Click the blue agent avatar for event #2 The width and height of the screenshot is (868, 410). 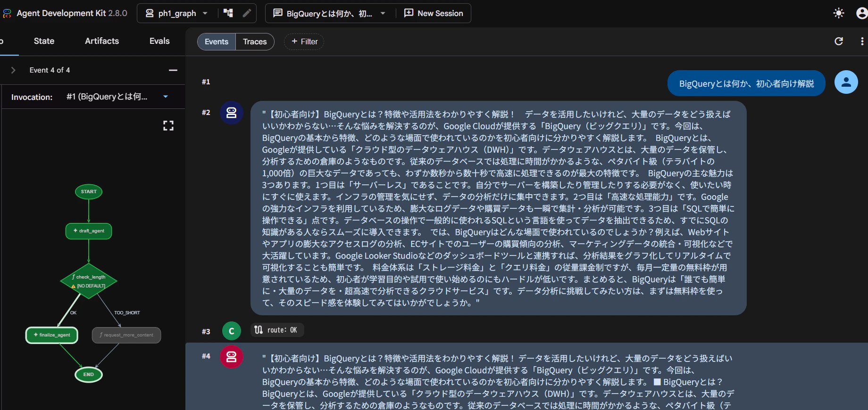click(x=232, y=113)
